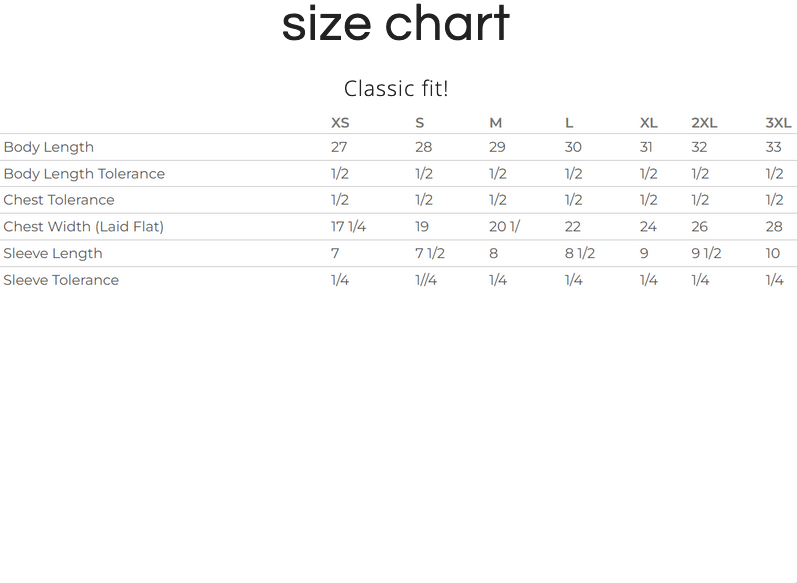Select the XS column header

pos(340,123)
